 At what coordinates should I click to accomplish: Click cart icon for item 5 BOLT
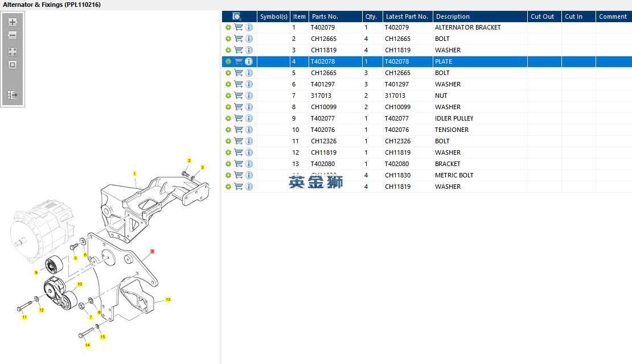pos(239,73)
